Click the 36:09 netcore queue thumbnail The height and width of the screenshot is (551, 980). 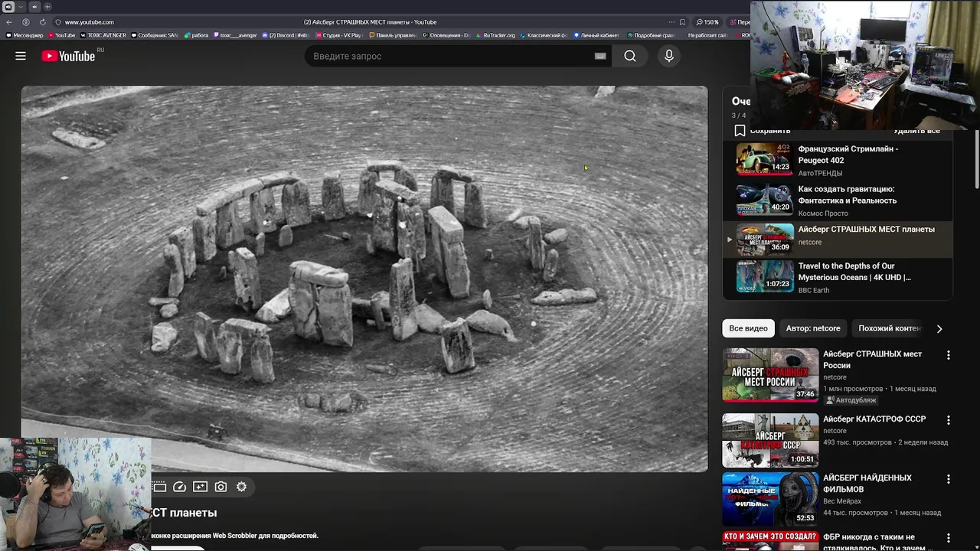(x=765, y=239)
